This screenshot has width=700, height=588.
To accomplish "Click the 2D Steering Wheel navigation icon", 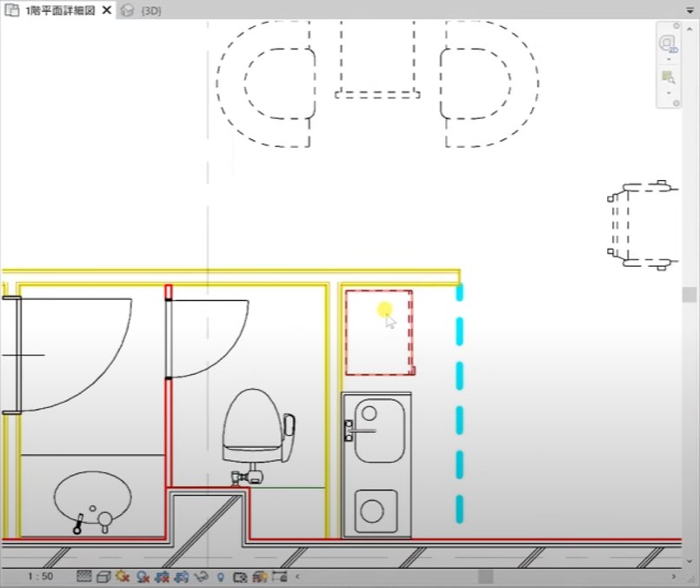I will click(x=667, y=43).
